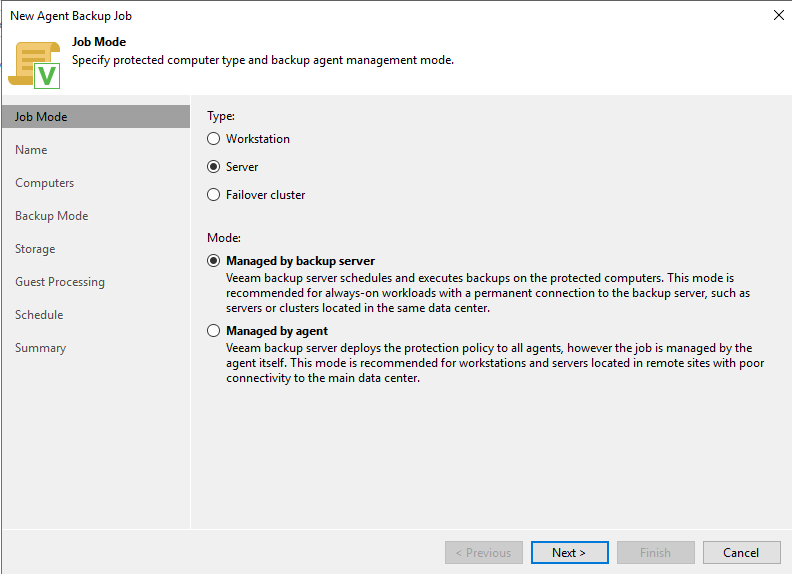The height and width of the screenshot is (574, 792).
Task: Open the Summary step
Action: click(41, 348)
